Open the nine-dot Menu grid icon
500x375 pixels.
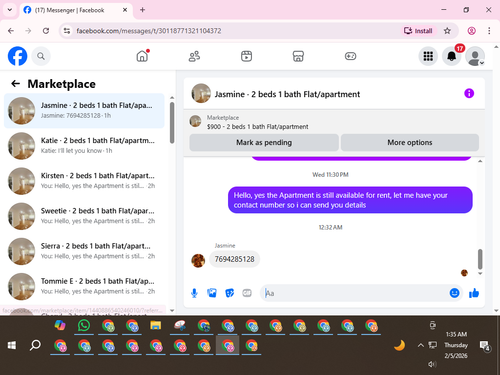(x=428, y=56)
